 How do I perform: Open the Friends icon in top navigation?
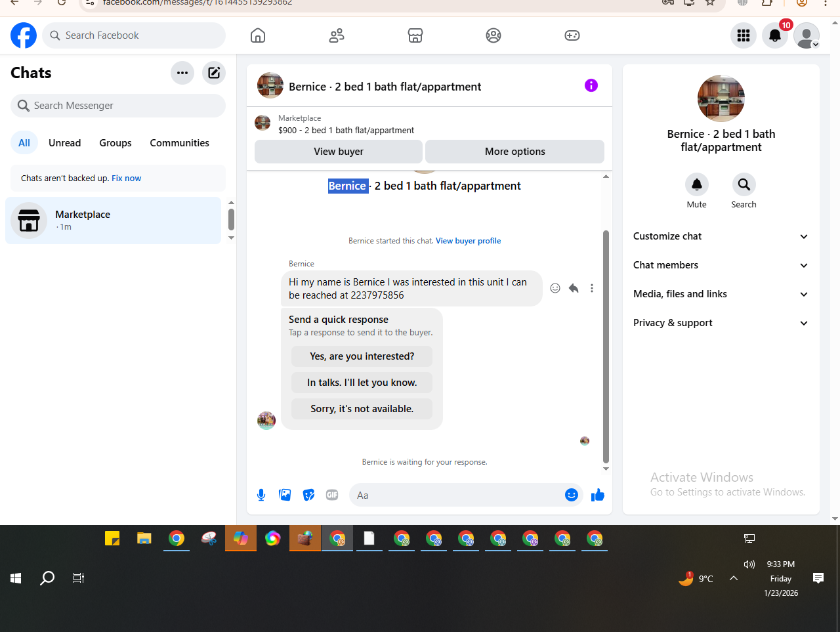pos(337,35)
